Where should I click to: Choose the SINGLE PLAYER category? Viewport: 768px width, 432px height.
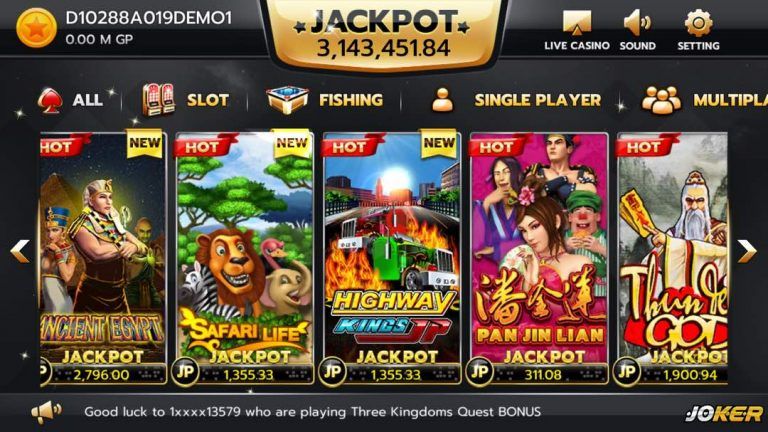click(516, 100)
